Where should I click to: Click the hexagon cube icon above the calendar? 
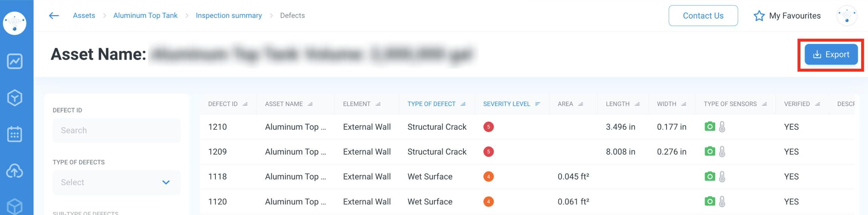tap(15, 98)
